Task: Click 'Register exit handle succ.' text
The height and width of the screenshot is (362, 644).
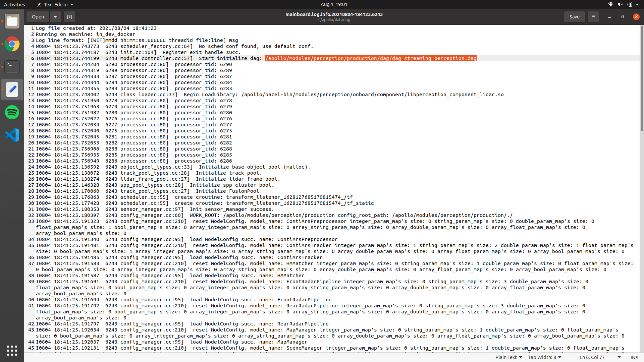Action: point(202,52)
